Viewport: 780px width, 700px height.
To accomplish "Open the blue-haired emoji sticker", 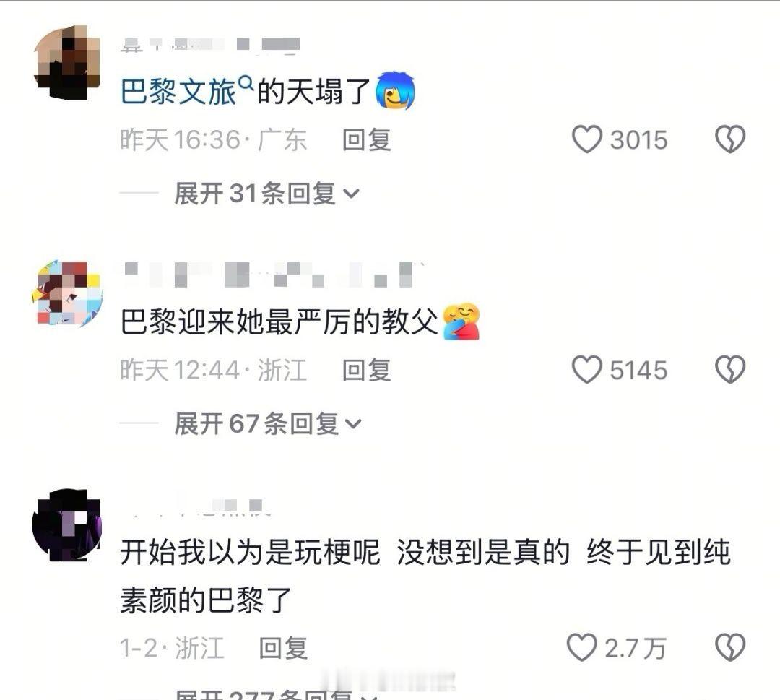I will [x=395, y=90].
